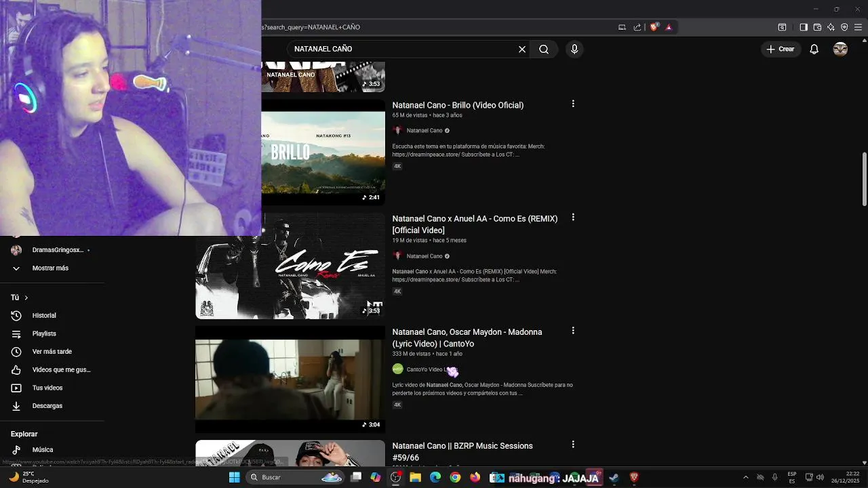Screen dimensions: 868x488
Task: Toggle the Brave sidebar panel
Action: tap(804, 27)
